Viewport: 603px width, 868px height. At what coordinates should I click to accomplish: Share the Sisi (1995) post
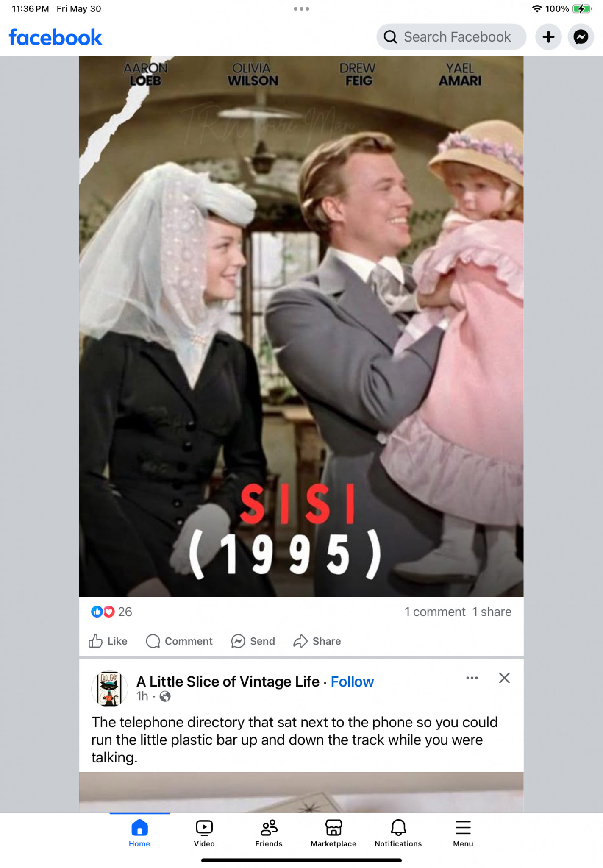click(317, 641)
